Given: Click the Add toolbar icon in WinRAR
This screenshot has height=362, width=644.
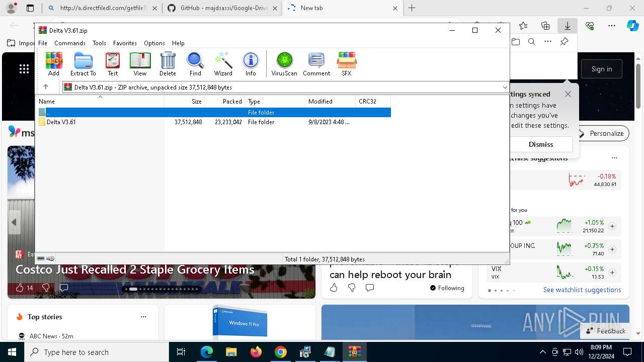Looking at the screenshot, I should click(x=54, y=64).
